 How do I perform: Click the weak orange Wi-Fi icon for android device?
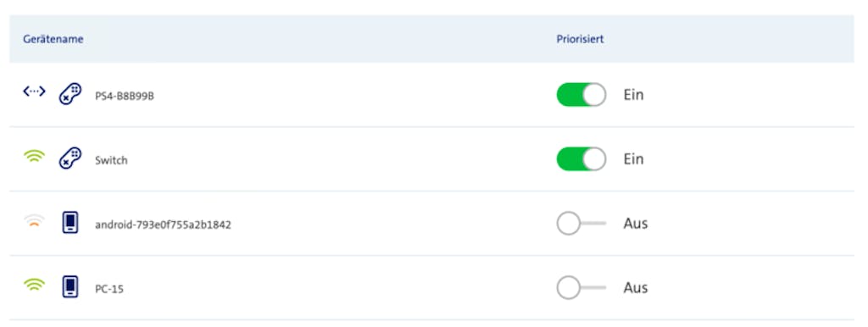pos(34,221)
